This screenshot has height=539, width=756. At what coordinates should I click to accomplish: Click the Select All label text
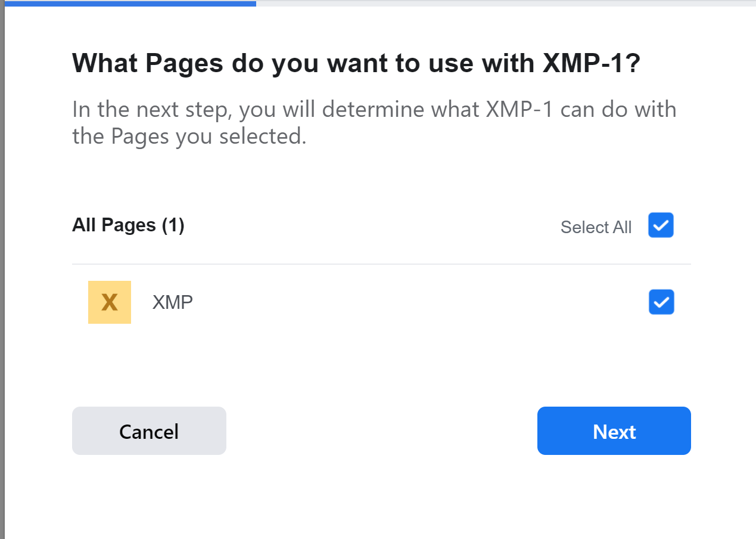click(596, 227)
